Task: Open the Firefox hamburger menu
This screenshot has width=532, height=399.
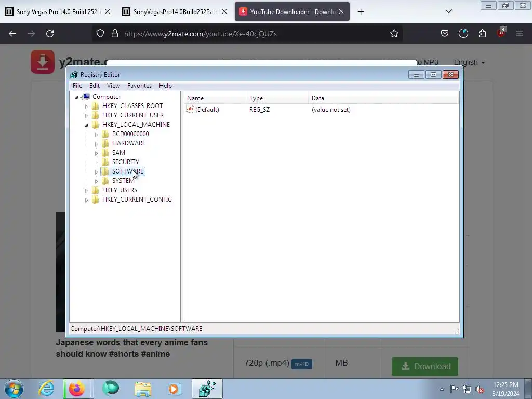Action: (x=520, y=33)
